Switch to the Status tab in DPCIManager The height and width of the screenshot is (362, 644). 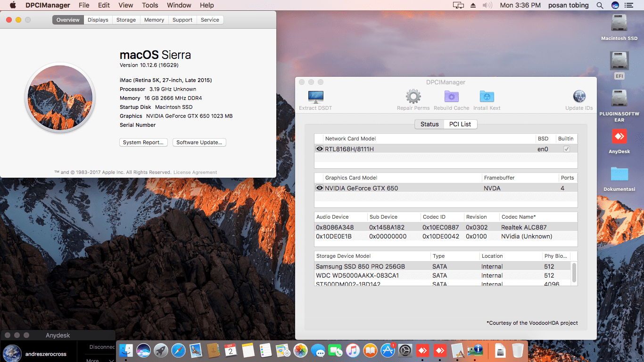pos(429,124)
